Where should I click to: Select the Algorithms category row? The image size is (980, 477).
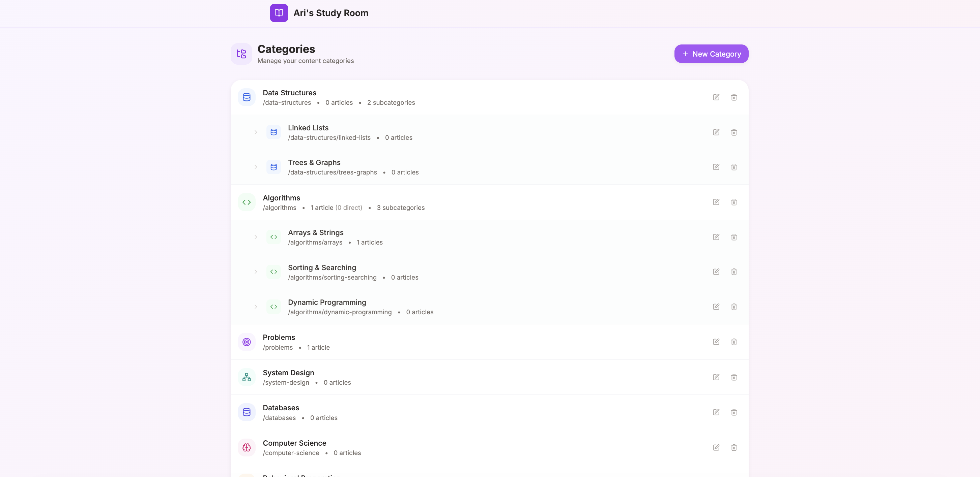[x=281, y=198]
